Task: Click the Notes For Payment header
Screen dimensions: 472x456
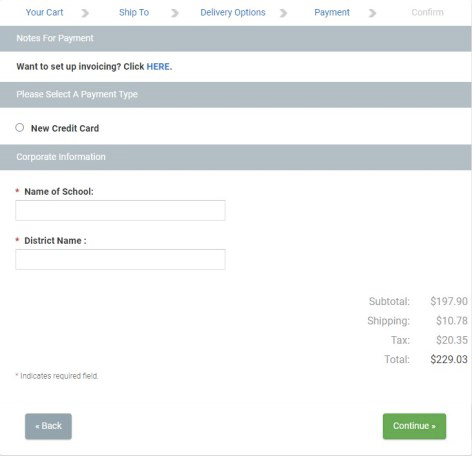Action: click(x=236, y=39)
